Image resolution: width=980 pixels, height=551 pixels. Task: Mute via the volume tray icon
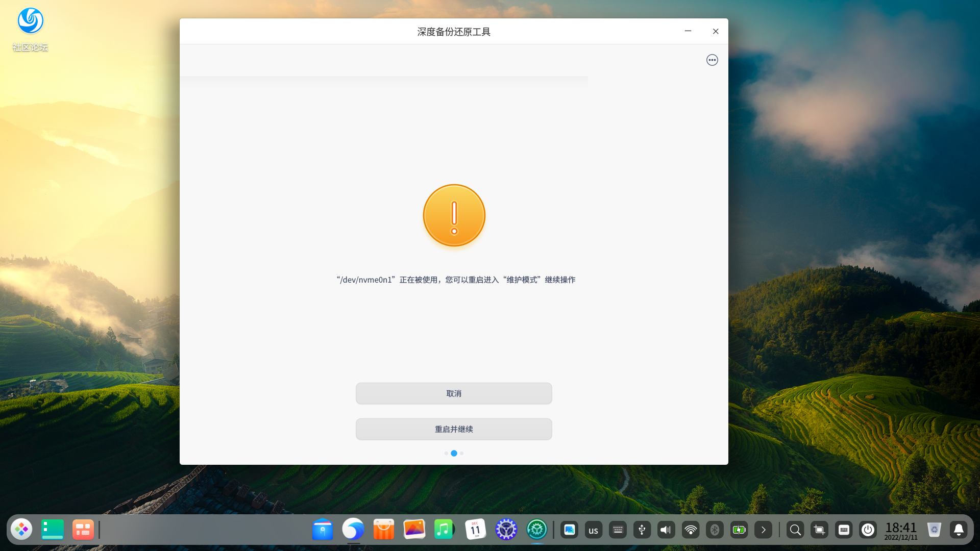[666, 530]
